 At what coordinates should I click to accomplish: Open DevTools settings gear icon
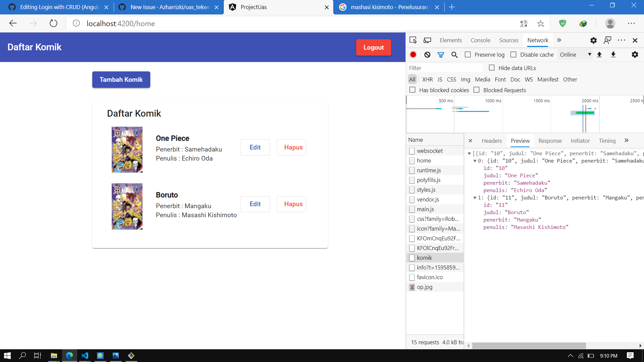pos(593,40)
